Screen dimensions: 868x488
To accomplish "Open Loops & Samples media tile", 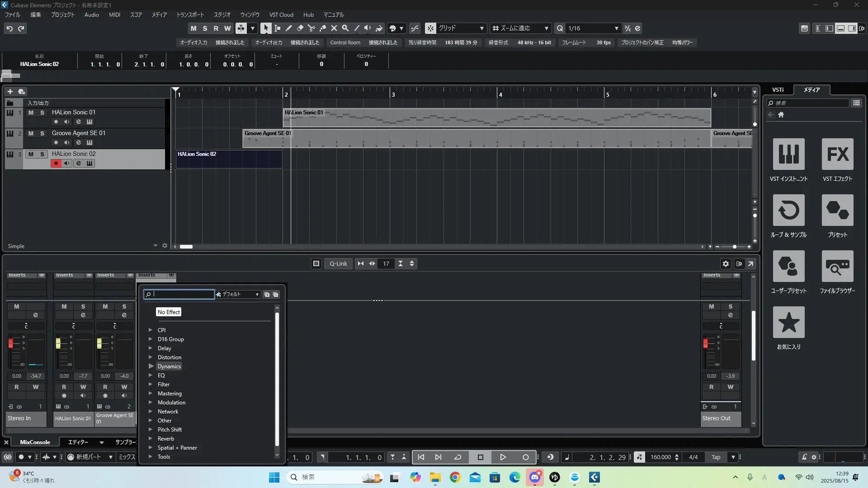I will coord(788,210).
